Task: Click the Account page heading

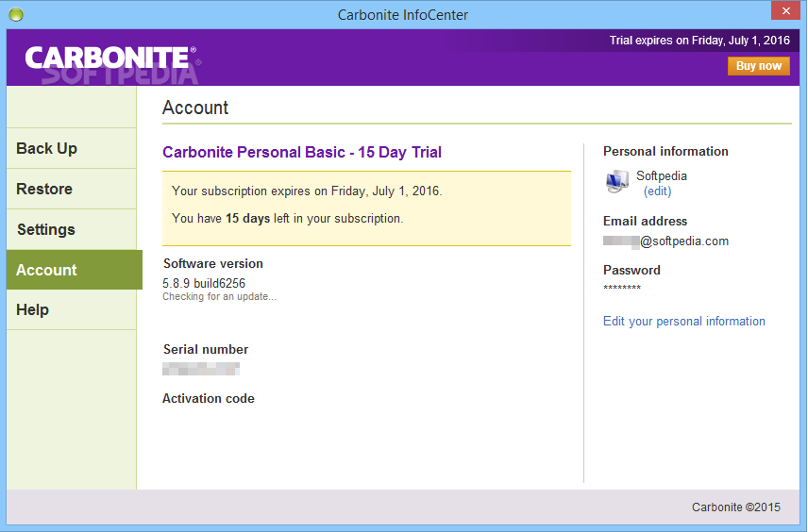Action: [195, 108]
